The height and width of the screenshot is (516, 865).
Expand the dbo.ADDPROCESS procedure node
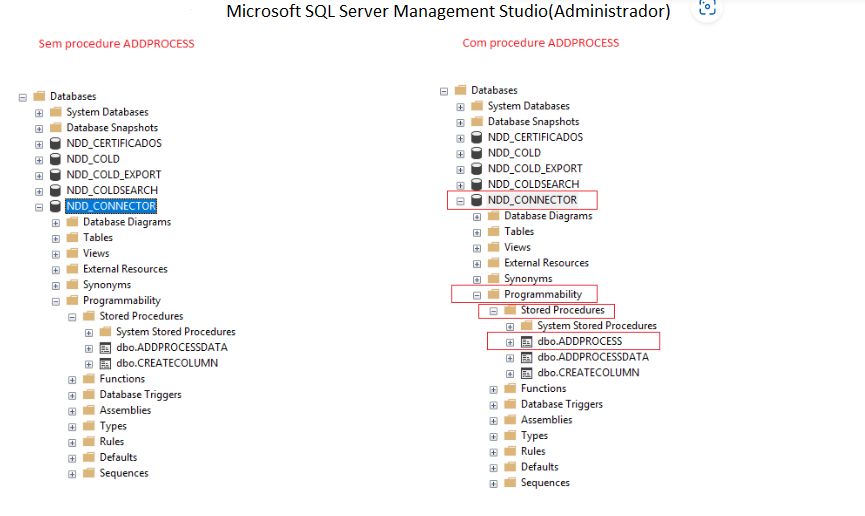point(510,342)
